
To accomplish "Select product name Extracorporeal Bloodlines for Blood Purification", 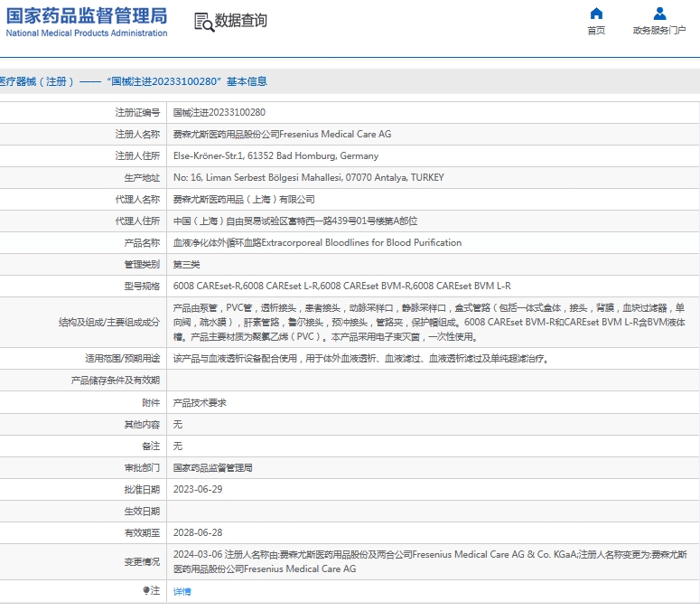I will coord(317,242).
